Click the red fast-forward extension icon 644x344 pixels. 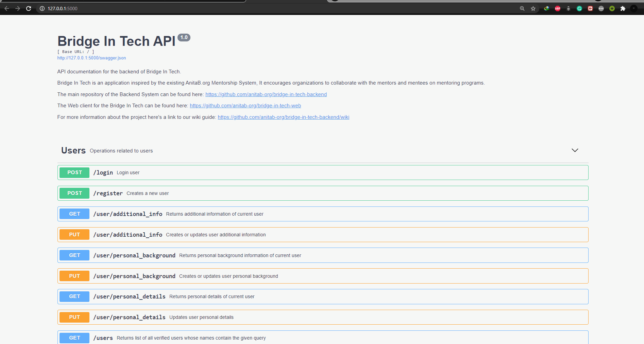590,8
